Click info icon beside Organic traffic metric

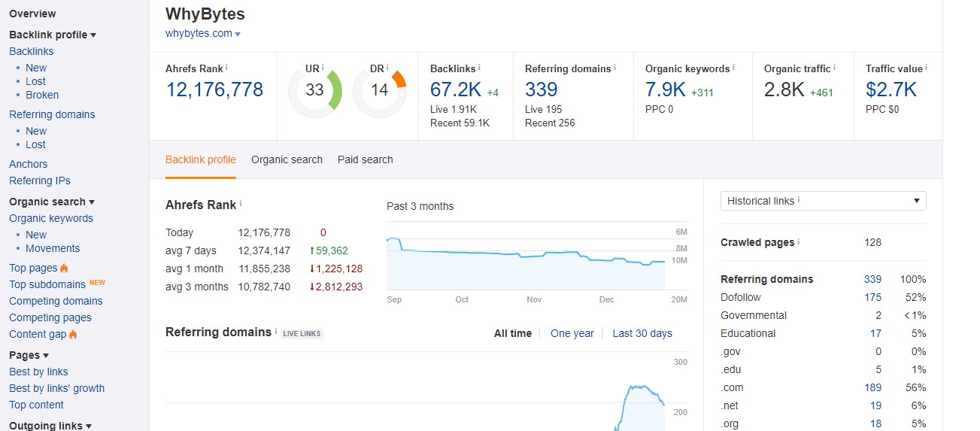coord(835,67)
